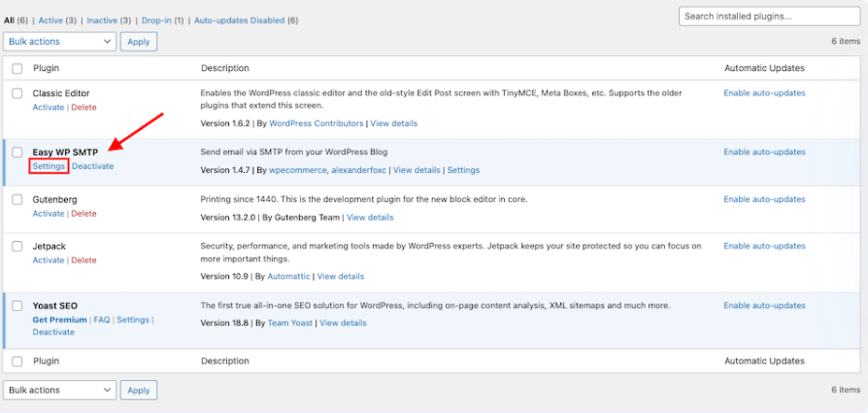Open alexanderfoxc author link
868x413 pixels.
360,170
